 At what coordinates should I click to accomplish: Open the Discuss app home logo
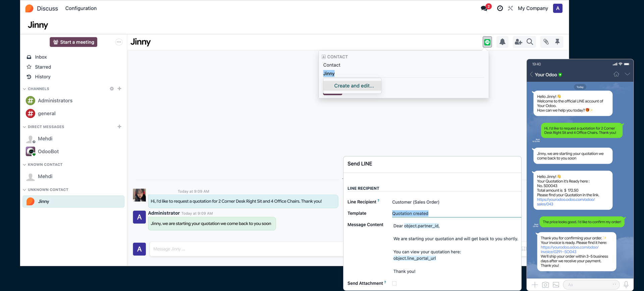coord(29,8)
